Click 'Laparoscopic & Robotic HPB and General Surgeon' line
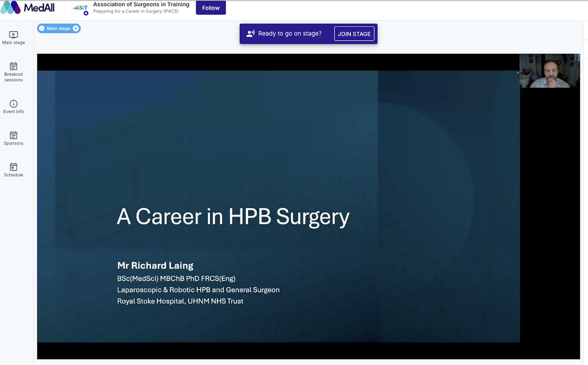This screenshot has height=365, width=588. tap(198, 290)
